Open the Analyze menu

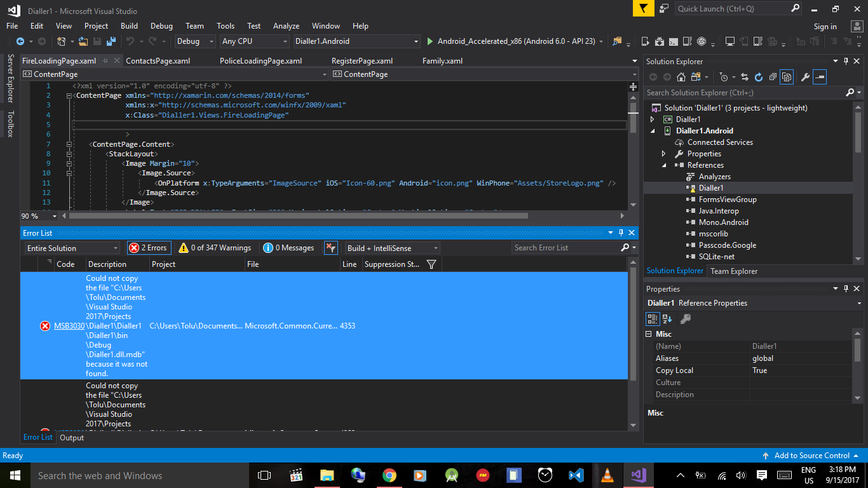pos(286,26)
